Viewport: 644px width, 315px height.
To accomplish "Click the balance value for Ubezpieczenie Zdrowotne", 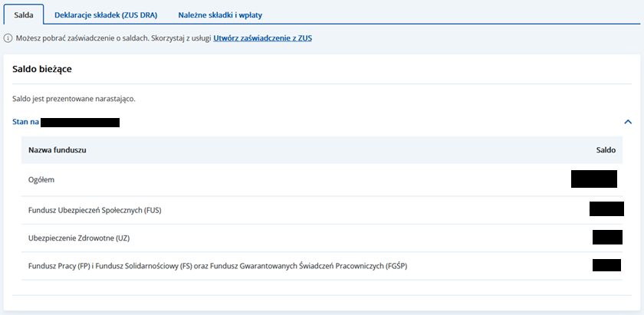I will point(606,237).
